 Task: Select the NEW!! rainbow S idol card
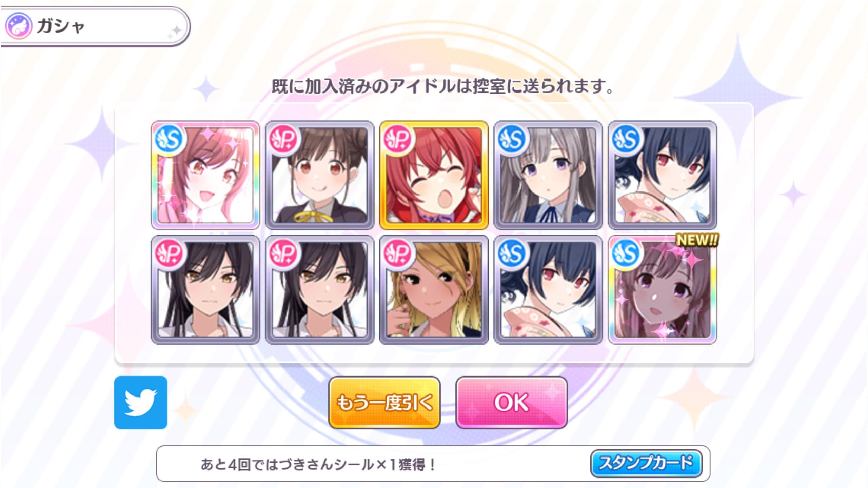[662, 290]
